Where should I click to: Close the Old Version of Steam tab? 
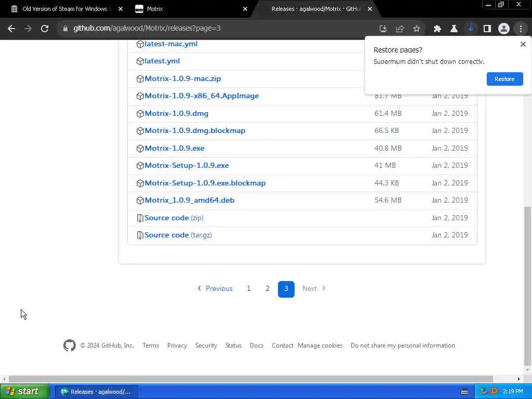121,9
